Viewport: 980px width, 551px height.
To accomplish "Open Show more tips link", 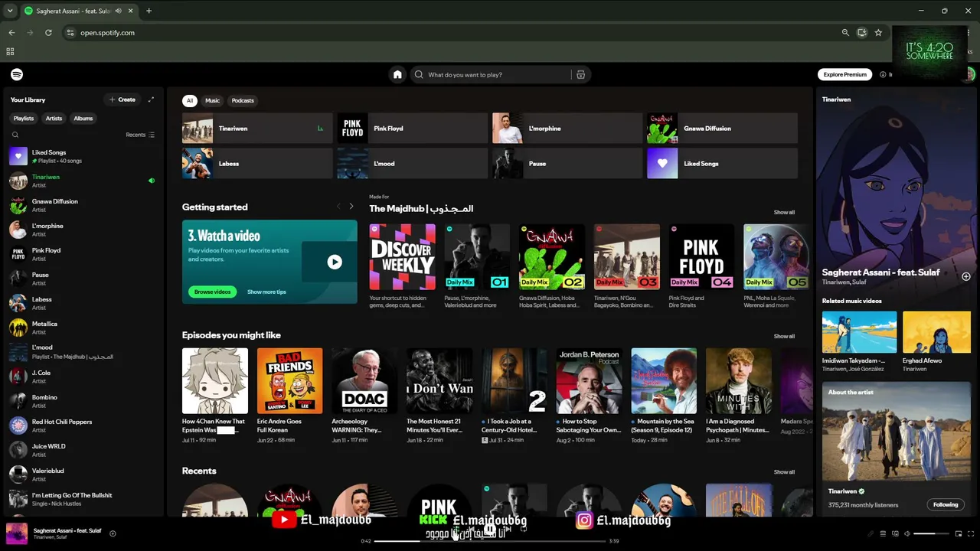I will [x=266, y=292].
